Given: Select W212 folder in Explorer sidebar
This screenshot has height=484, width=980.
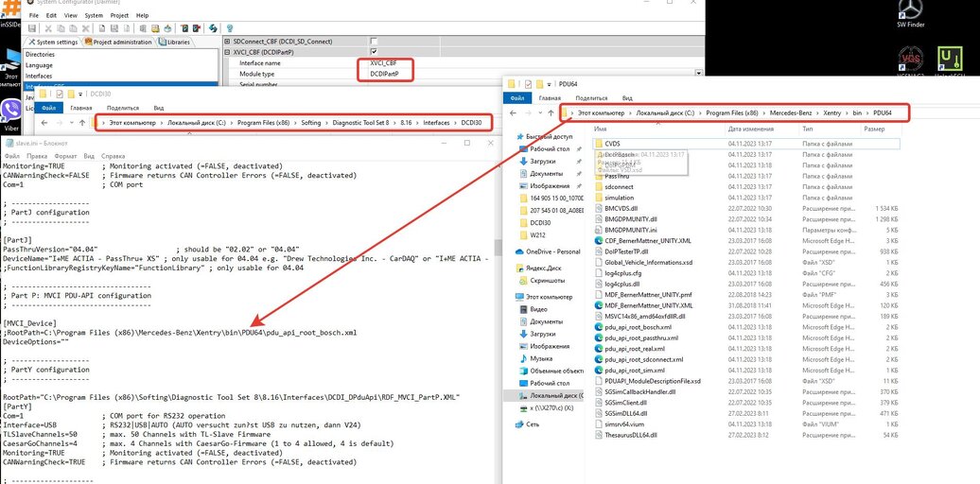Looking at the screenshot, I should click(x=532, y=234).
